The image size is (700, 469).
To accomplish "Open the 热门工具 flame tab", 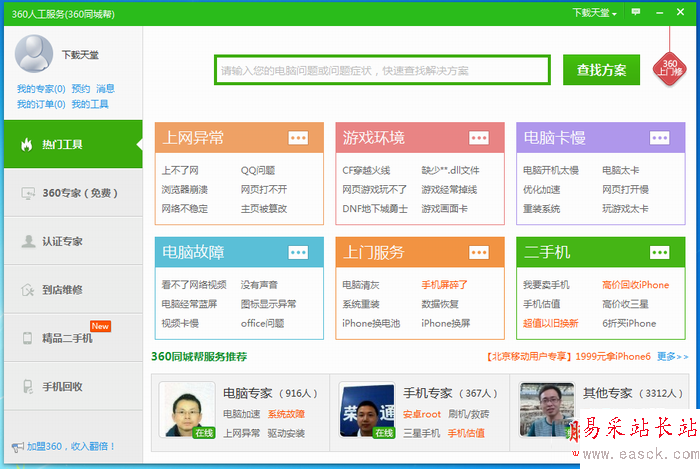I will pos(73,144).
